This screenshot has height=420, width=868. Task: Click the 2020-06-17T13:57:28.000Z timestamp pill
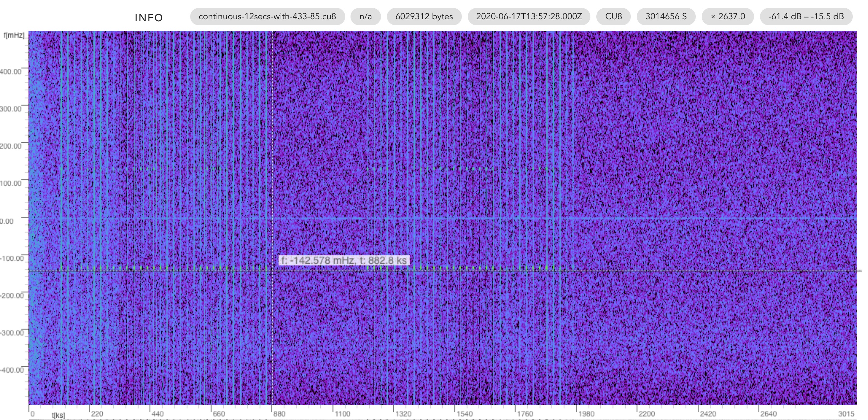pyautogui.click(x=529, y=17)
